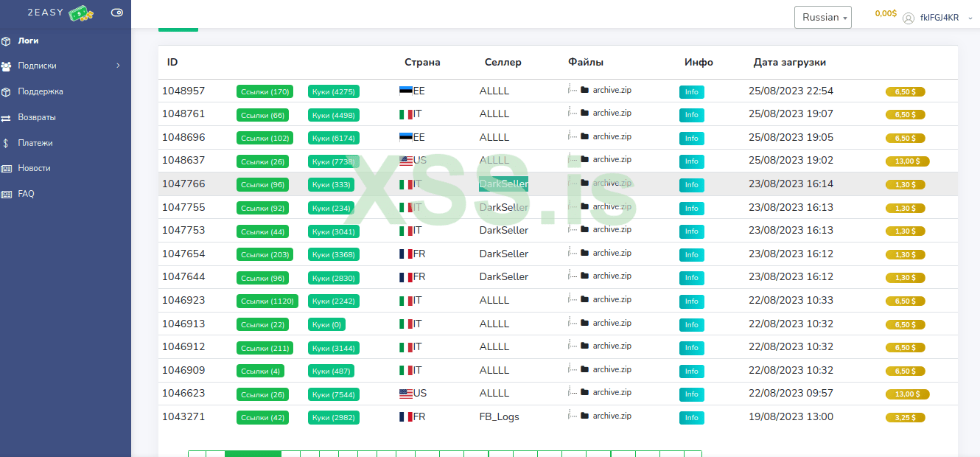Open the Russian language dropdown
Screen dimensions: 980x457
tap(823, 17)
